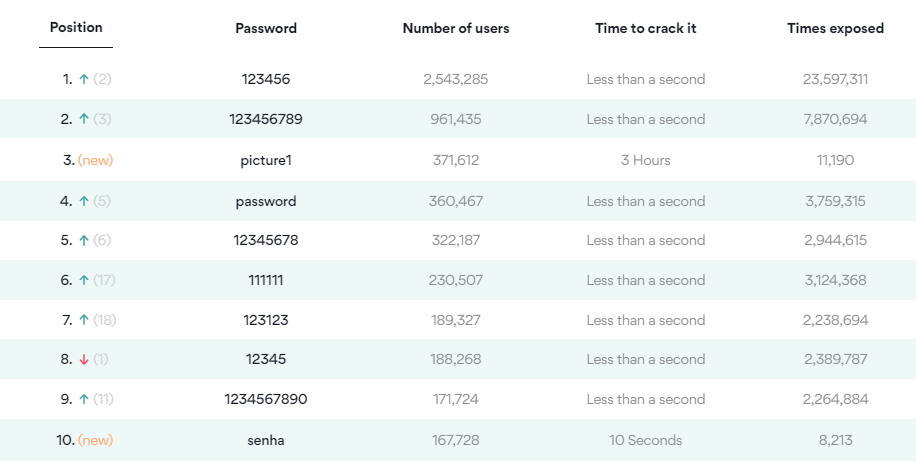Click the picture1 password cell
Image resolution: width=916 pixels, height=463 pixels.
(266, 160)
